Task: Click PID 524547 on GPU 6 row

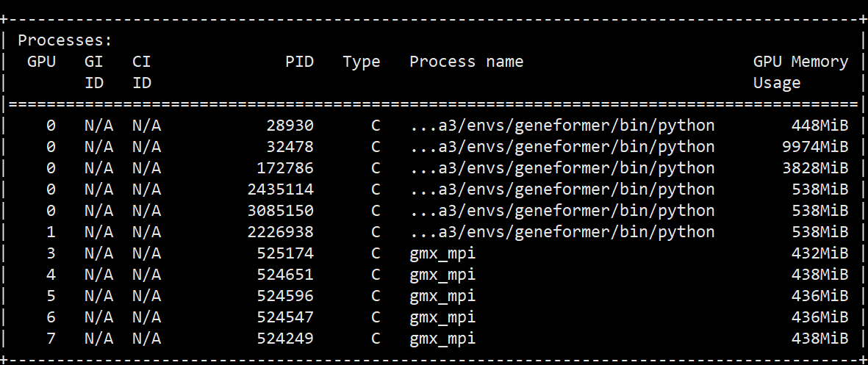Action: point(285,317)
